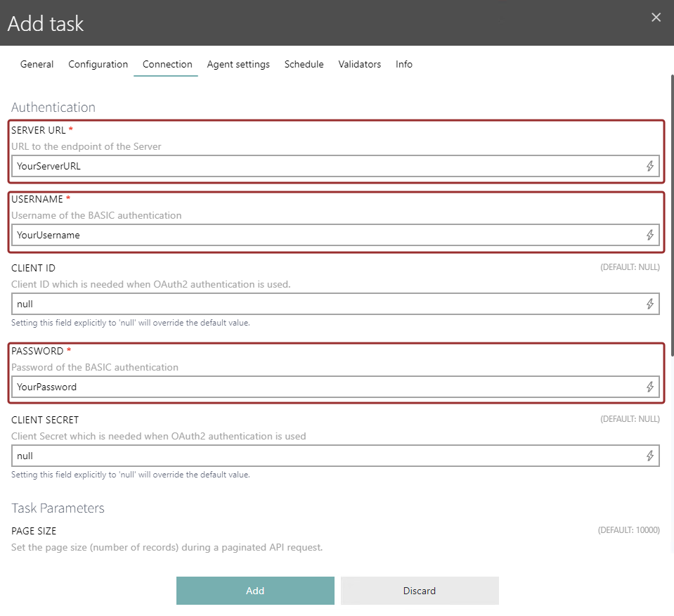Viewport: 674px width, 616px height.
Task: View the Info tab
Action: pos(404,64)
